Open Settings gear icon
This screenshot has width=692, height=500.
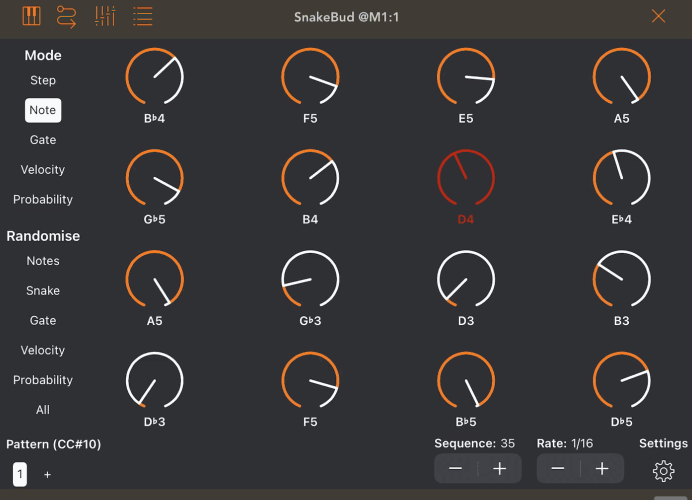(663, 470)
